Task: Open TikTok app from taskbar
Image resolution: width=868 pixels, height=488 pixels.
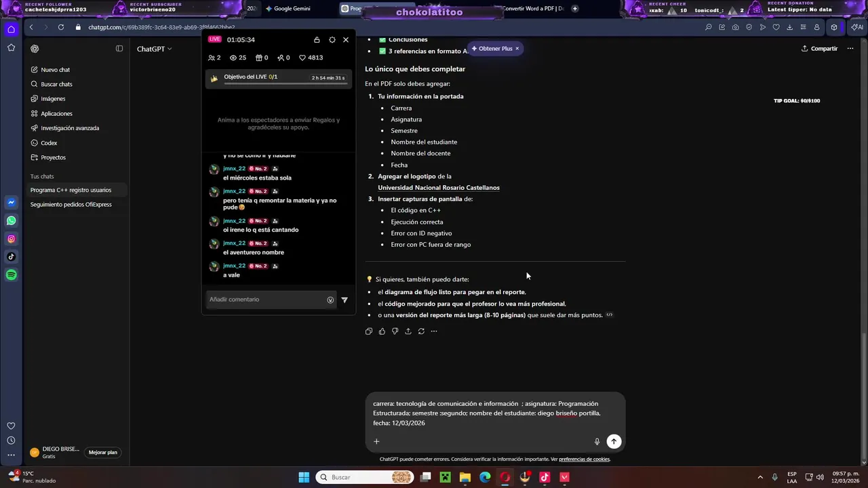Action: tap(545, 477)
